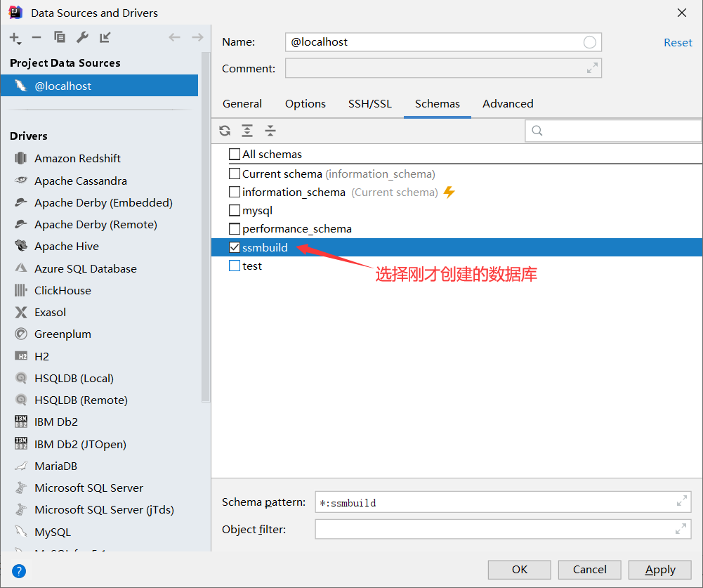Check the All schemas checkbox

click(235, 155)
